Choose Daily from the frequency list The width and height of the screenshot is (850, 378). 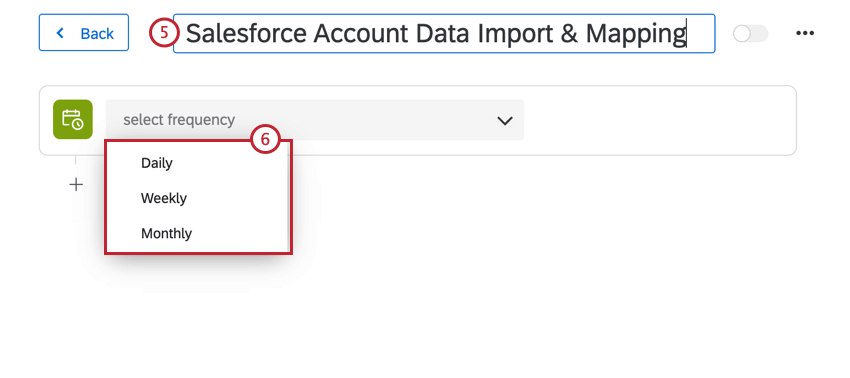point(157,163)
